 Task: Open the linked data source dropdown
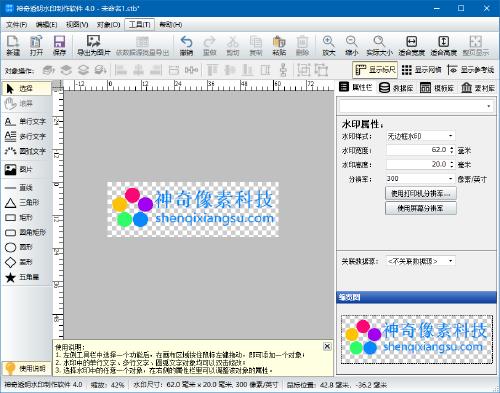point(420,261)
